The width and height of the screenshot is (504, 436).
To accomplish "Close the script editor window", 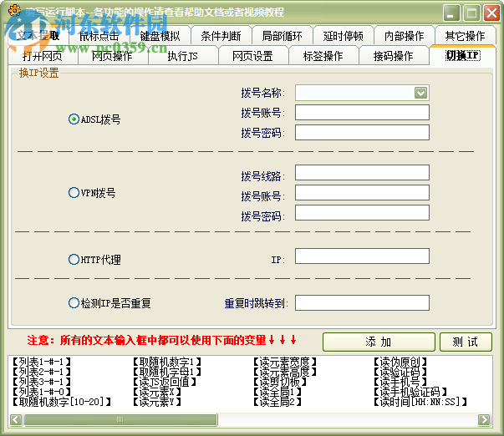I will 491,13.
